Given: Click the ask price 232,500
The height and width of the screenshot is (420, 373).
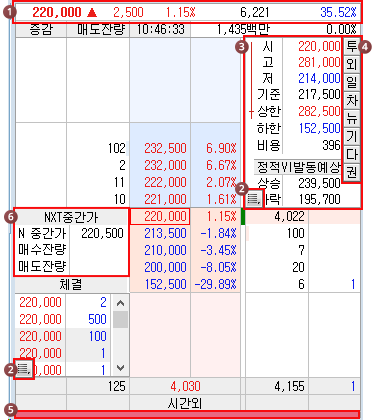Looking at the screenshot, I should [x=165, y=148].
